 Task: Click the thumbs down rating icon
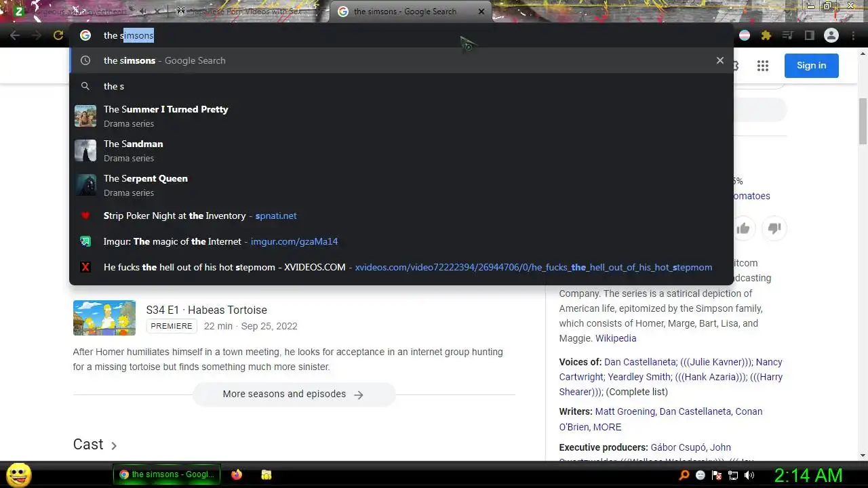pyautogui.click(x=774, y=228)
